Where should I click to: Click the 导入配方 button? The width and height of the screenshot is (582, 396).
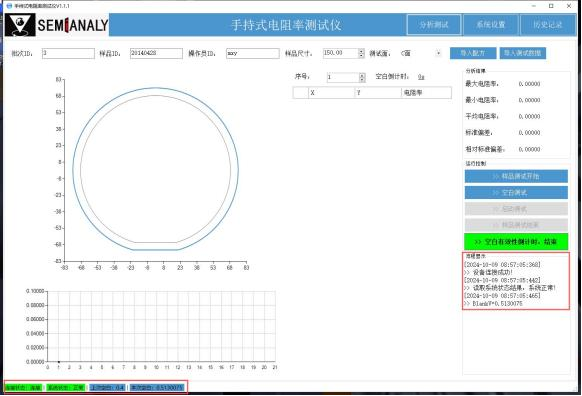click(x=473, y=53)
